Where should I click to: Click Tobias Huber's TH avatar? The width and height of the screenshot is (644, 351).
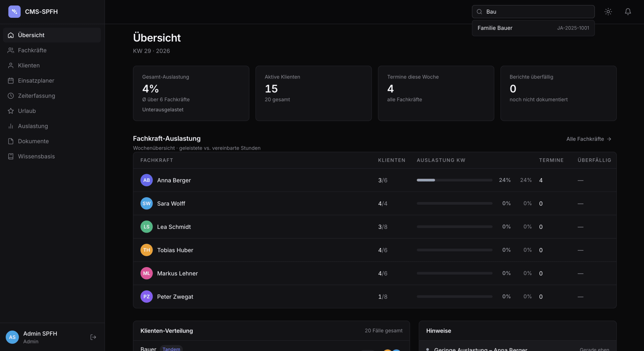click(147, 250)
